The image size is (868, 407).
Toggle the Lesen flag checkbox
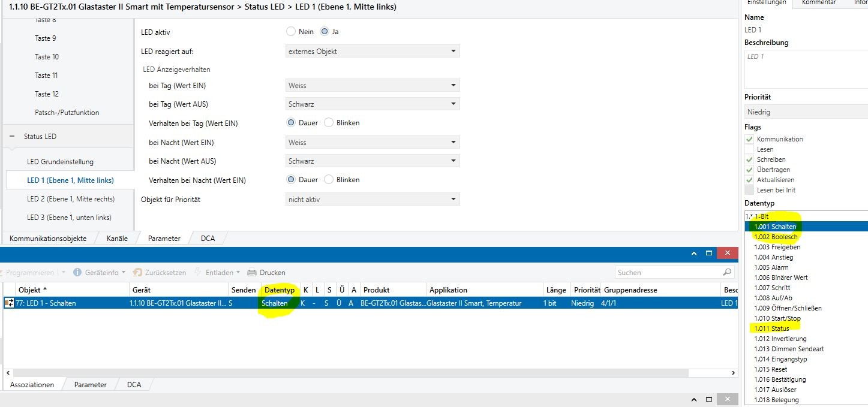pyautogui.click(x=749, y=149)
